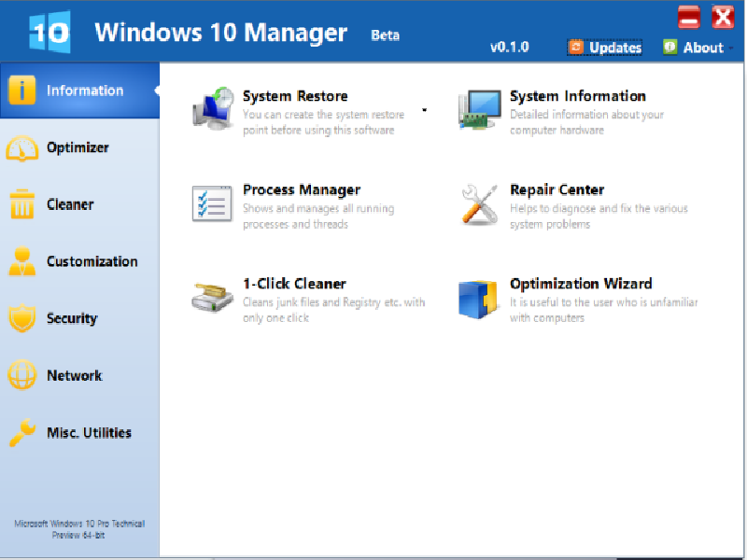Click 'You can create the system restore' description
This screenshot has height=560, width=747.
pyautogui.click(x=323, y=122)
